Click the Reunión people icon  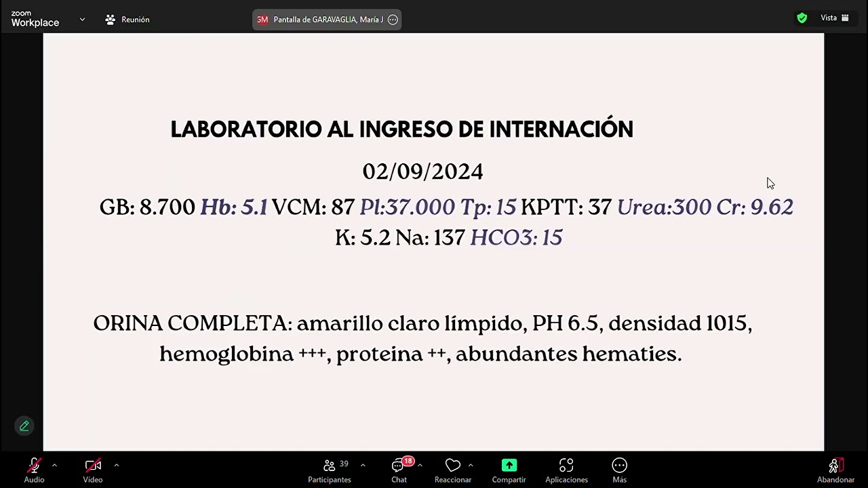pyautogui.click(x=110, y=20)
